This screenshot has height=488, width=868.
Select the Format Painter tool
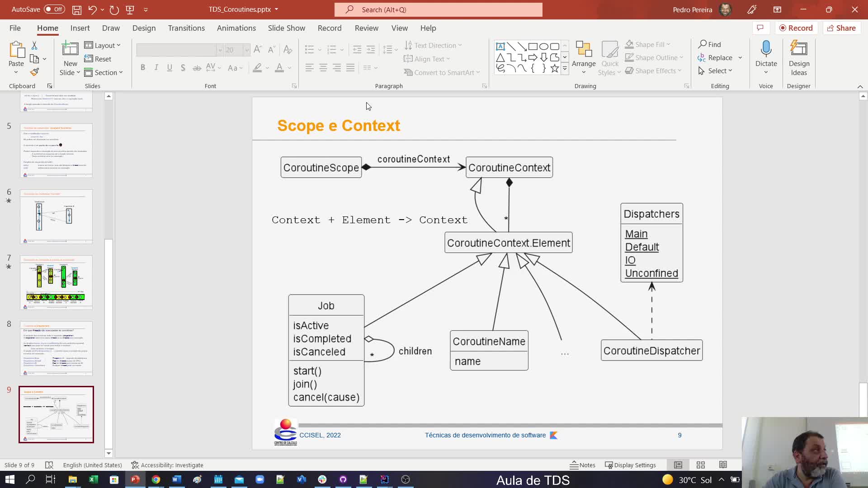pos(34,72)
